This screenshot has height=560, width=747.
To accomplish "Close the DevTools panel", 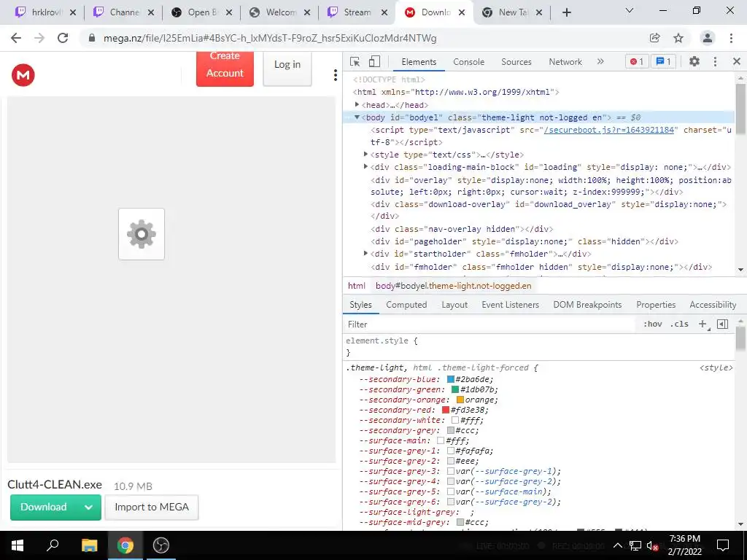I will [x=737, y=61].
